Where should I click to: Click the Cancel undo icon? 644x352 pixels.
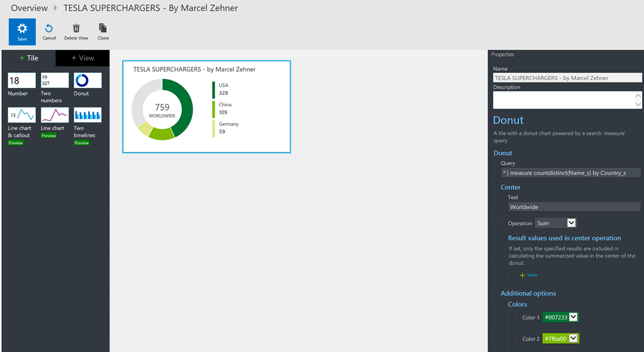[49, 28]
